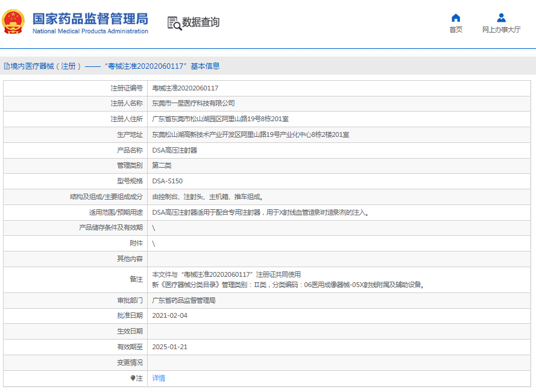
Task: Click the product name DSA高压注射器 cell
Action: click(174, 150)
